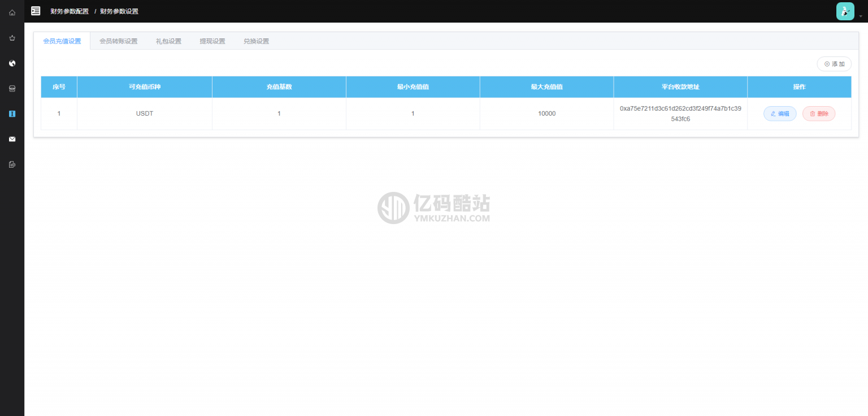
Task: Open the 提现设置 tab
Action: 212,41
